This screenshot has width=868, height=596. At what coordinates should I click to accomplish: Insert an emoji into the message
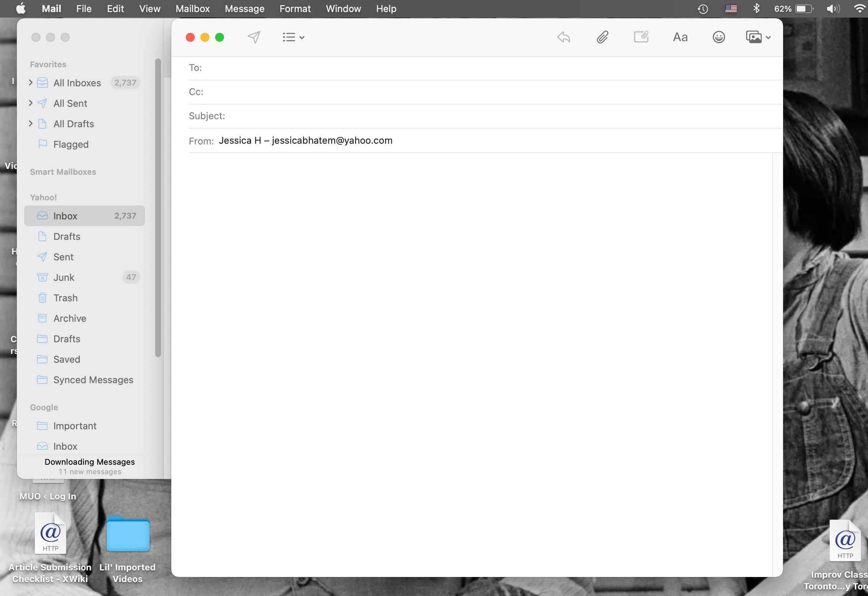(719, 37)
